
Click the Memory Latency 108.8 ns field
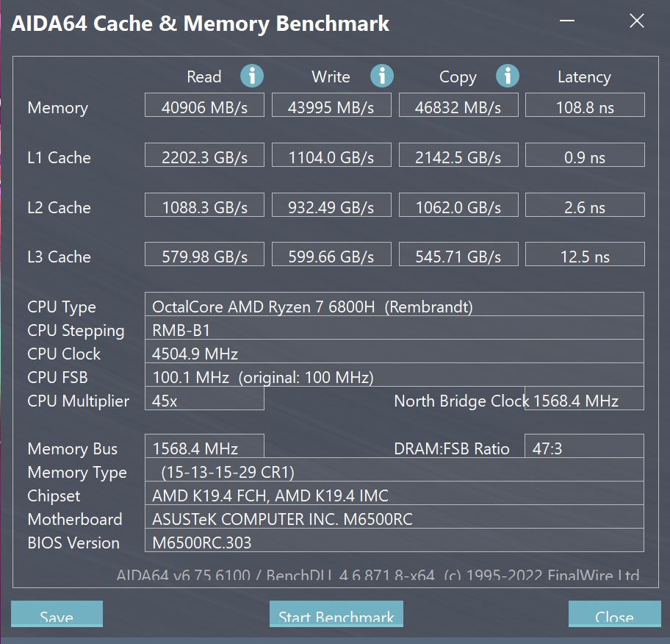[585, 105]
